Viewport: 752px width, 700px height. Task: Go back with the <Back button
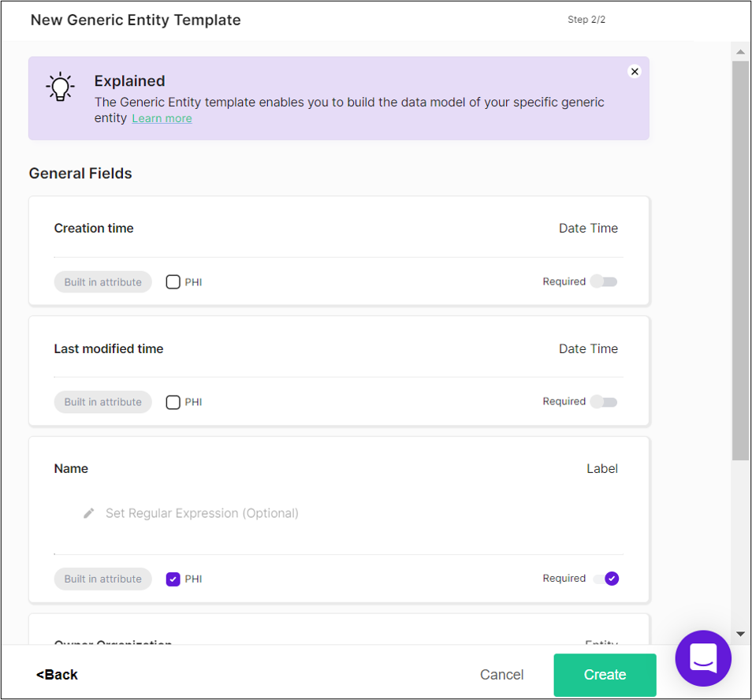pyautogui.click(x=57, y=675)
